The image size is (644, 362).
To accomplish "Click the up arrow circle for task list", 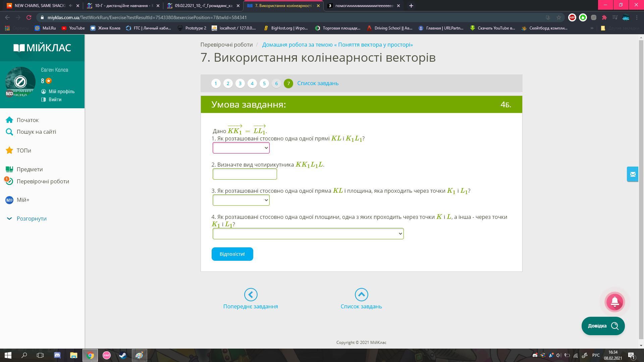I will 361,295.
